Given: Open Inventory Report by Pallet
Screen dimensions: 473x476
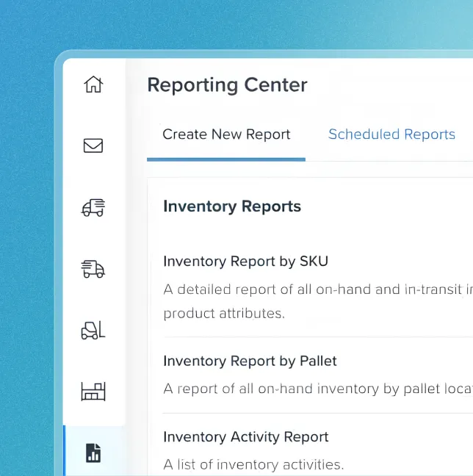Looking at the screenshot, I should coord(250,361).
